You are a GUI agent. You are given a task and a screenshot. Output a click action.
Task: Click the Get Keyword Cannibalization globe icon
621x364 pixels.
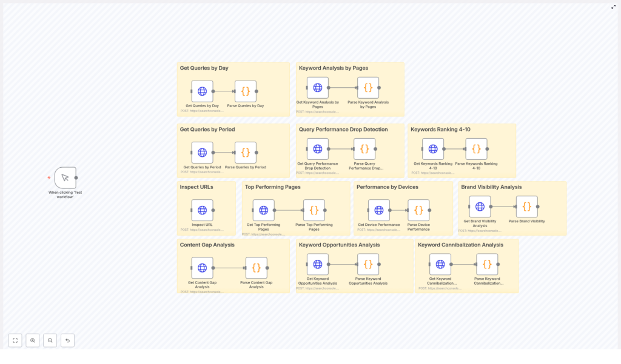[440, 264]
